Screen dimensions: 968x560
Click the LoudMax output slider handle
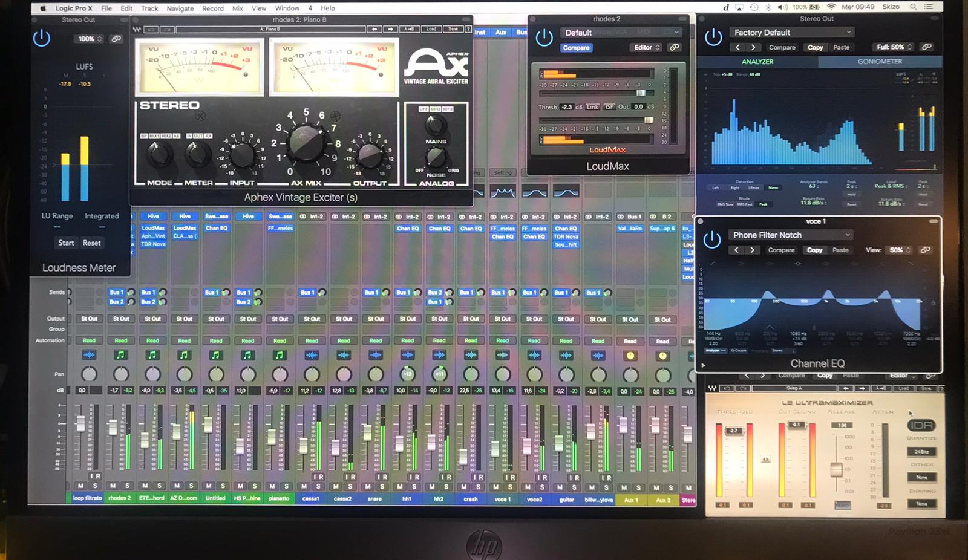649,120
